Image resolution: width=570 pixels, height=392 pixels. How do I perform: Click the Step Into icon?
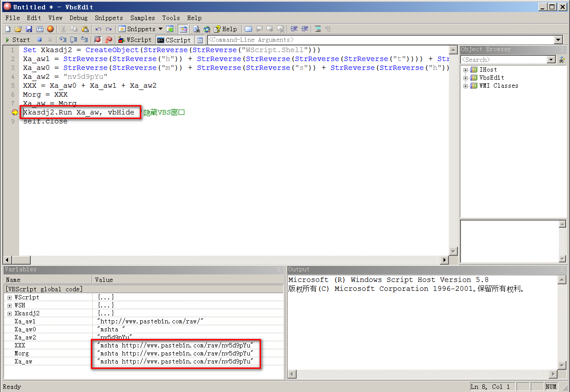coord(63,40)
